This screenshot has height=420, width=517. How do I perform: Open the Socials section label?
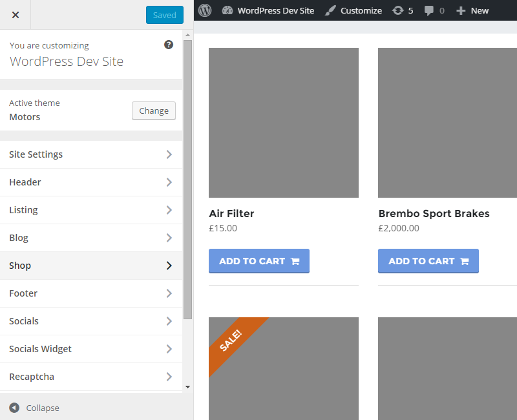(x=24, y=321)
